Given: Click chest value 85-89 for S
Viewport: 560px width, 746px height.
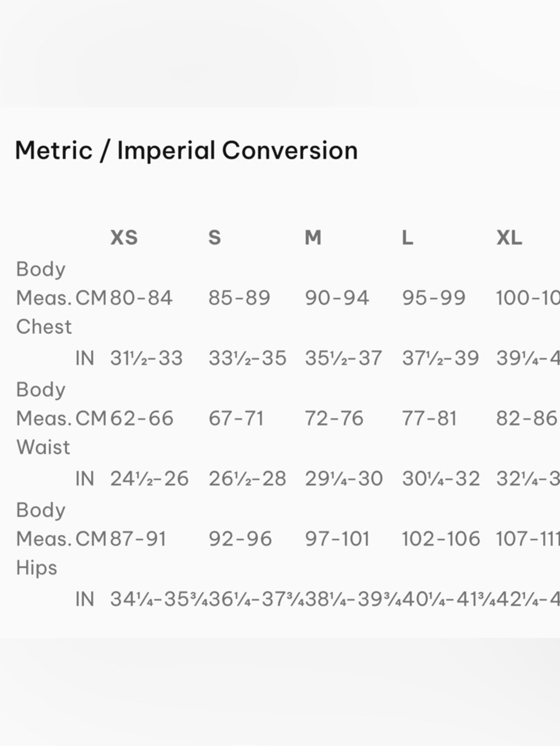Looking at the screenshot, I should click(x=239, y=298).
